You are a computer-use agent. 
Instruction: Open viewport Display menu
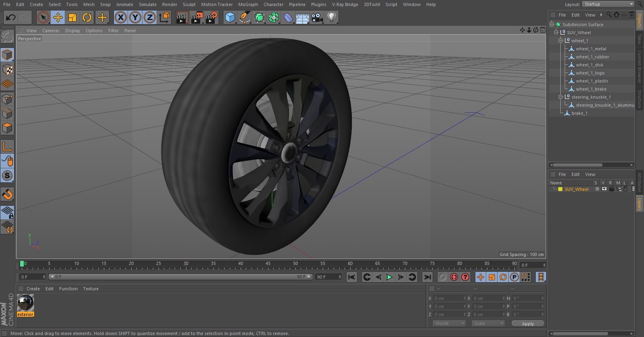[x=72, y=31]
